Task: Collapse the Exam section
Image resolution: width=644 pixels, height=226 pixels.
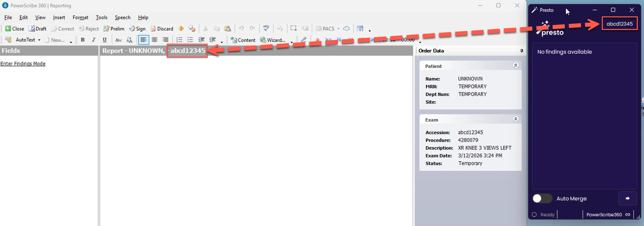Action: click(516, 119)
